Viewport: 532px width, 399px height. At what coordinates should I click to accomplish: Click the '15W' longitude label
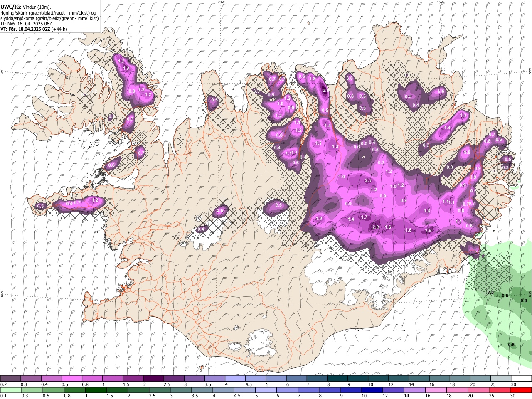click(x=440, y=2)
